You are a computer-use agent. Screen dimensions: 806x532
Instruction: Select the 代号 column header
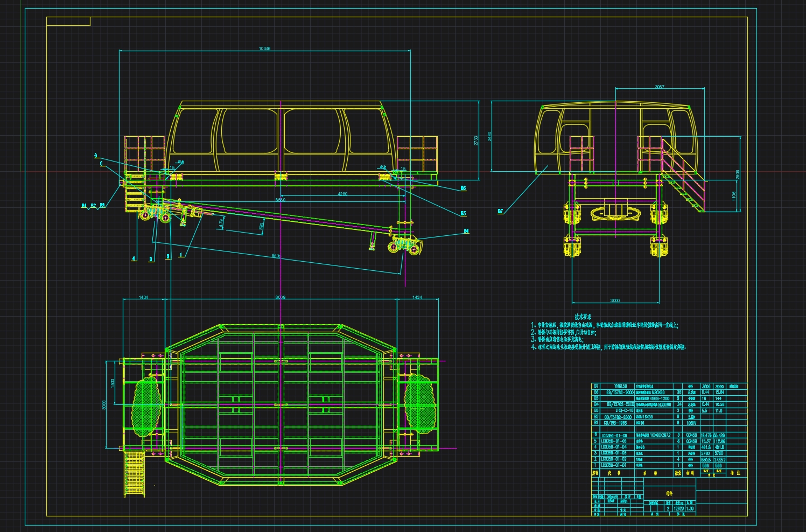[614, 473]
